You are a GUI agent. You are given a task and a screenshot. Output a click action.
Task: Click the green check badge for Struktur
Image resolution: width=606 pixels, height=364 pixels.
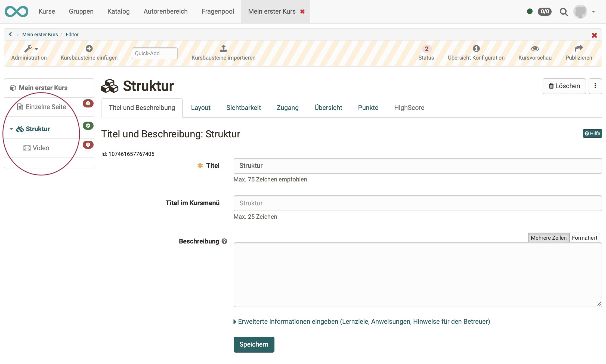click(88, 126)
